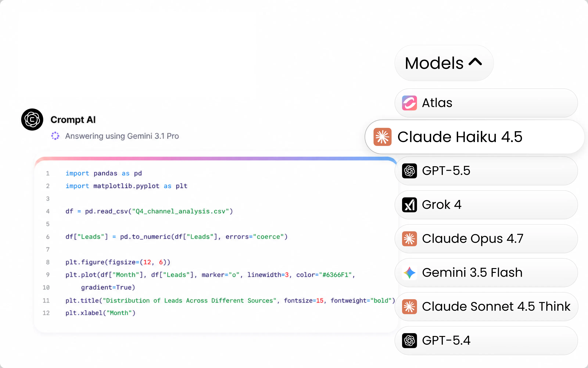Screen dimensions: 588x368
Task: Click the GPT-5.4 OpenAI logo icon
Action: pyautogui.click(x=409, y=341)
